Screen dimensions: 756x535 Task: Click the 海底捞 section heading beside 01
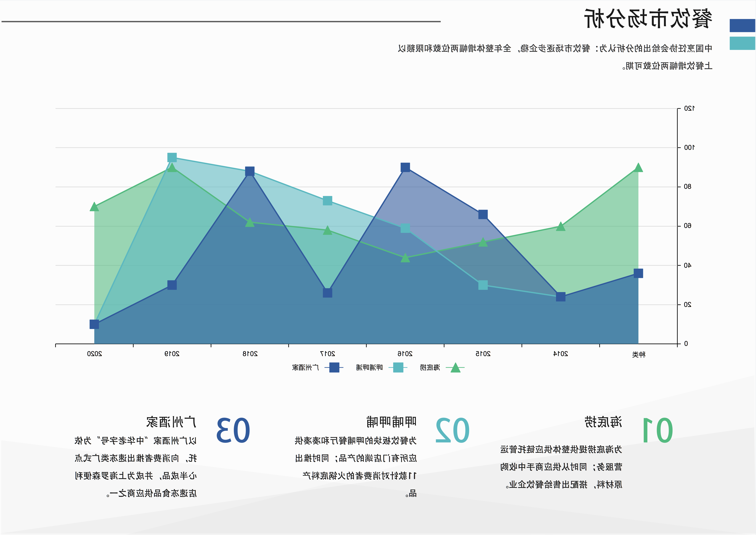603,422
